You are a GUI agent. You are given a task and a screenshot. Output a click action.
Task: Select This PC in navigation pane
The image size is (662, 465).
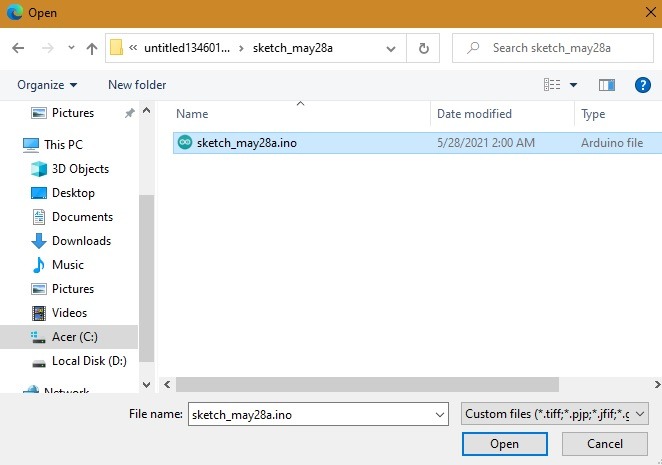click(x=63, y=145)
